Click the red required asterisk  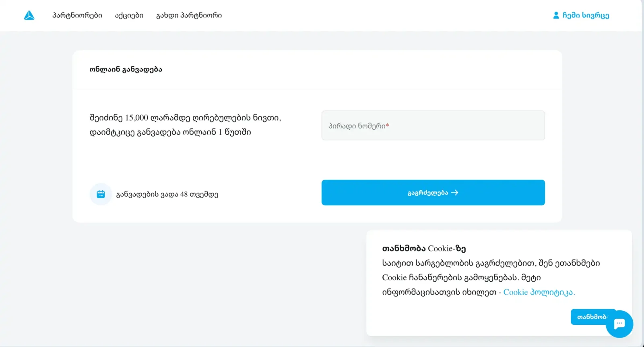coord(387,126)
